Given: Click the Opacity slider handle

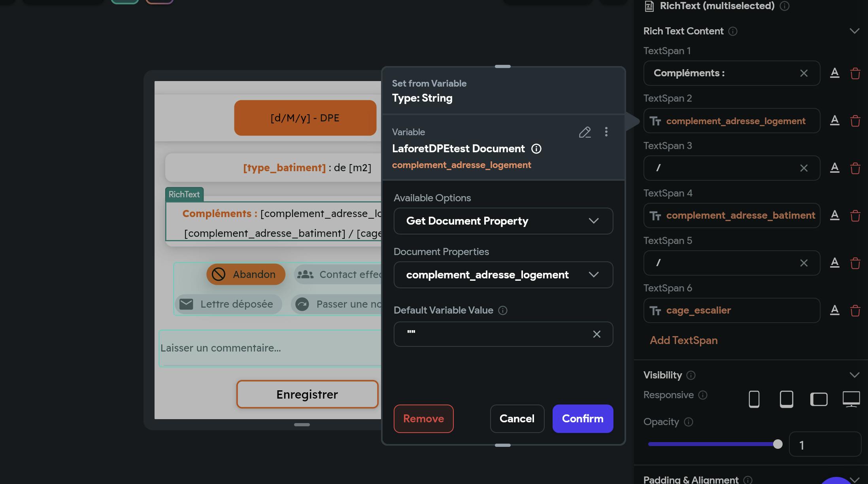Looking at the screenshot, I should (x=777, y=444).
